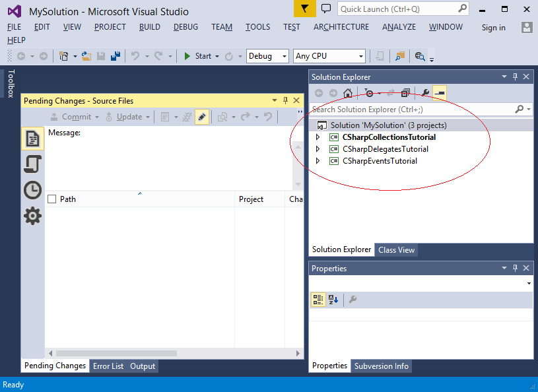Select the CSharpDelegatesTutorial project
This screenshot has width=538, height=392.
[x=386, y=149]
